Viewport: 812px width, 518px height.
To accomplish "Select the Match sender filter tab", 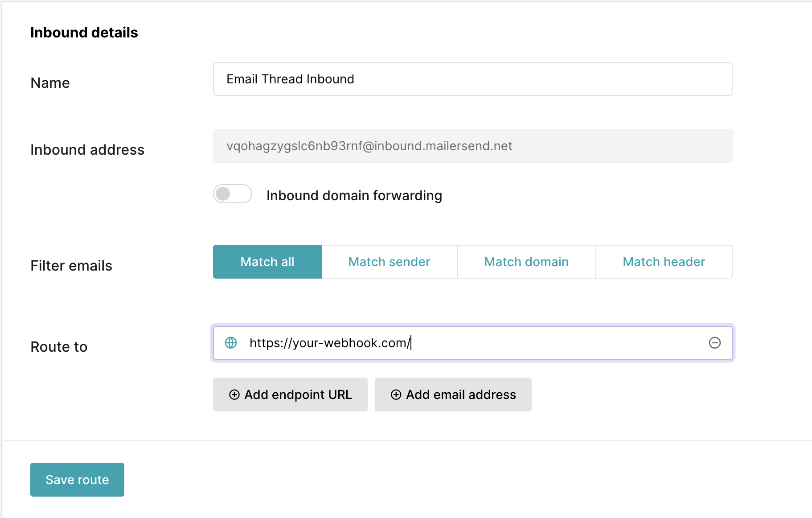I will (x=389, y=262).
